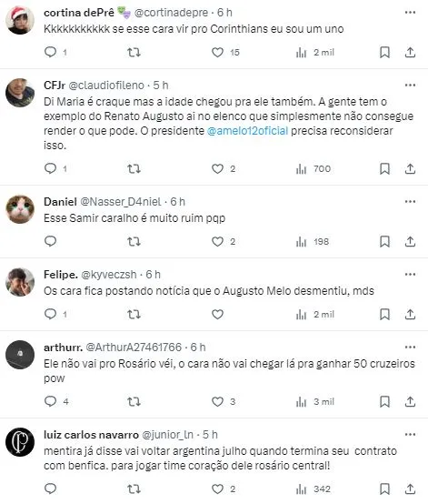View the 3 mil views stat on arthurr.'s tweet

(x=314, y=401)
